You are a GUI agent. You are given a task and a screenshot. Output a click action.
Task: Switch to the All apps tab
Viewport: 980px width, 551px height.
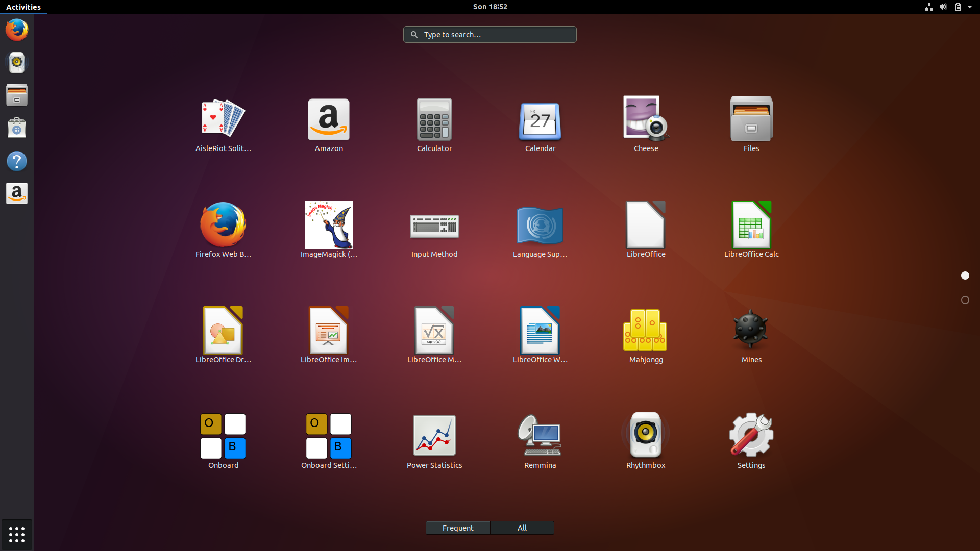pos(522,528)
